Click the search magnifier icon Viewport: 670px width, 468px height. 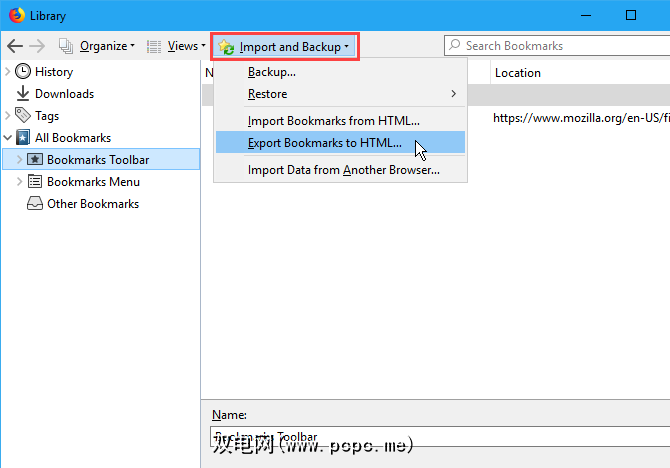[455, 45]
